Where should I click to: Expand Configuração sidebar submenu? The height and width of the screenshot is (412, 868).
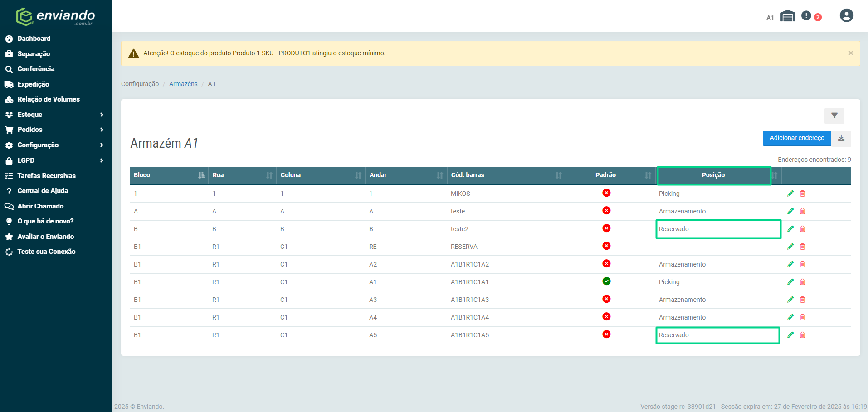[x=56, y=145]
